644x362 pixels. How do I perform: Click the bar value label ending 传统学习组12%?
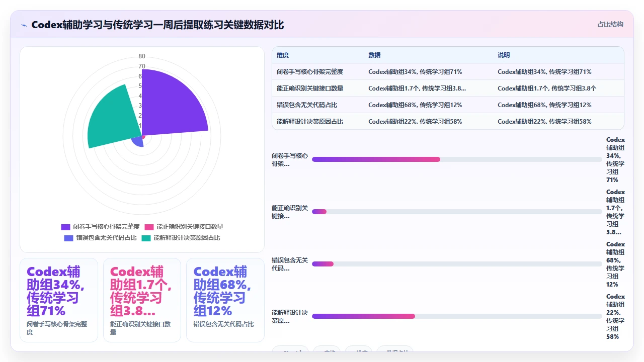click(x=615, y=264)
